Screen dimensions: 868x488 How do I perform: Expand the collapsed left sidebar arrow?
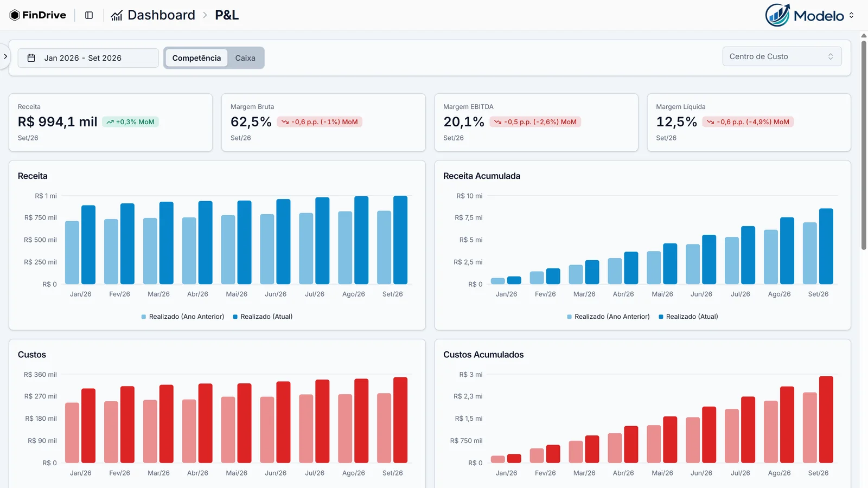5,56
